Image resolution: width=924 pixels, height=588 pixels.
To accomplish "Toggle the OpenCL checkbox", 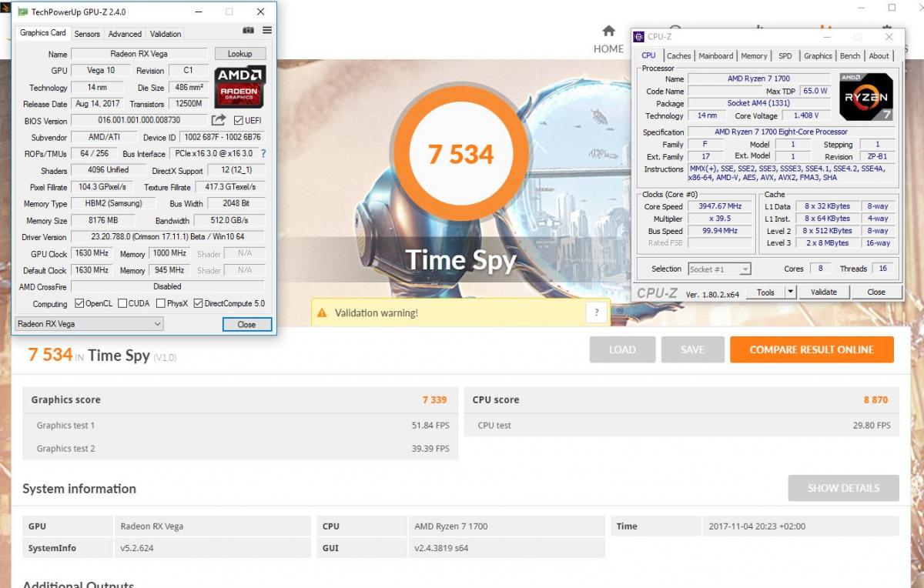I will point(79,303).
